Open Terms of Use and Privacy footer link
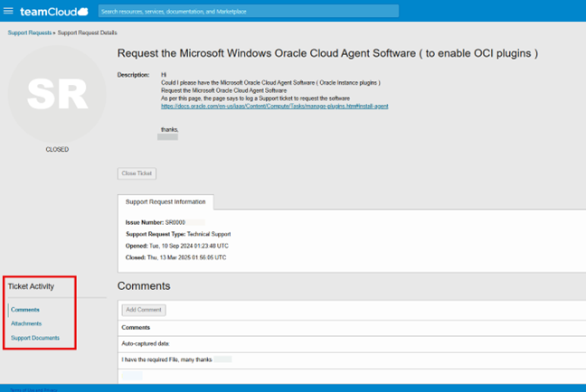The image size is (586, 392). [33, 390]
